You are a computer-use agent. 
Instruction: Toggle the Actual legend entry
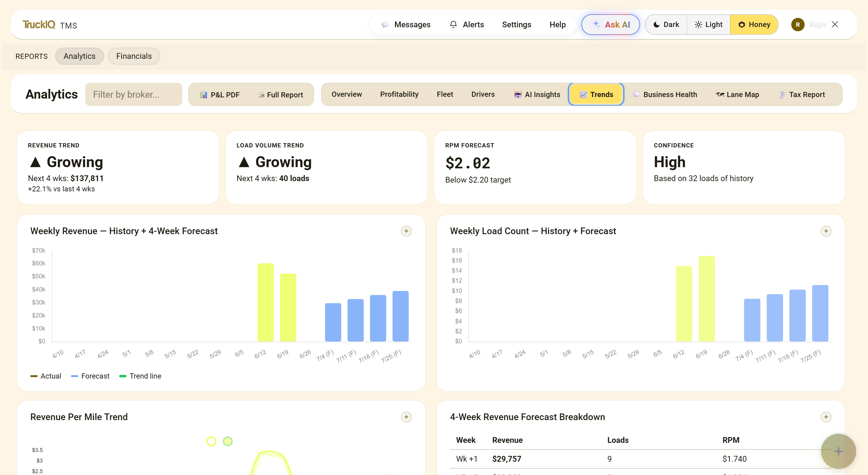(46, 376)
